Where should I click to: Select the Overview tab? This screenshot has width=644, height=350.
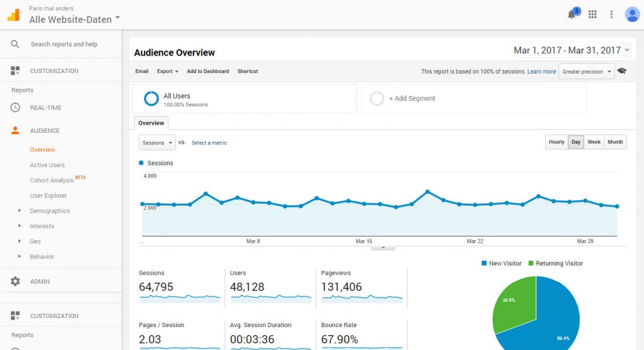[151, 123]
